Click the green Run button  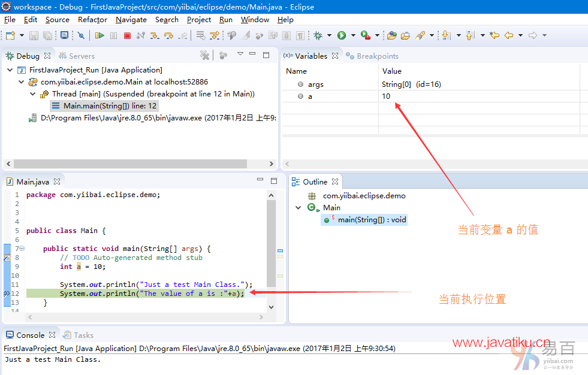342,36
